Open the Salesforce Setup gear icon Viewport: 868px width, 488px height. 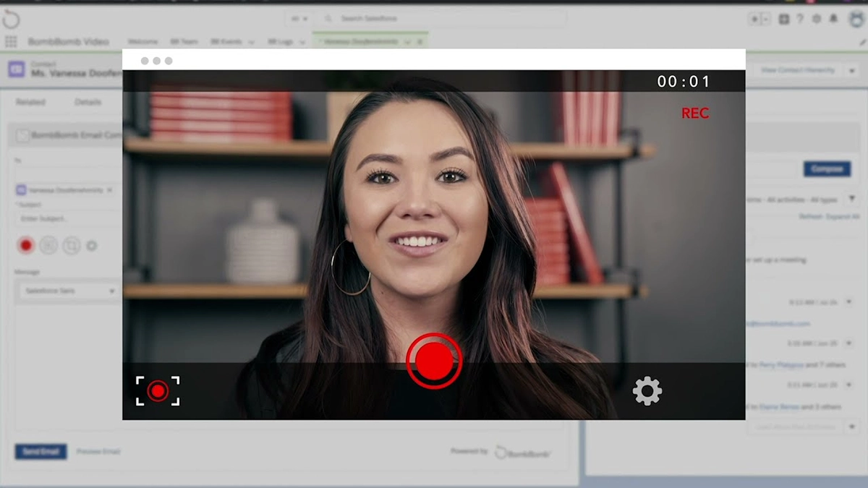click(x=817, y=19)
